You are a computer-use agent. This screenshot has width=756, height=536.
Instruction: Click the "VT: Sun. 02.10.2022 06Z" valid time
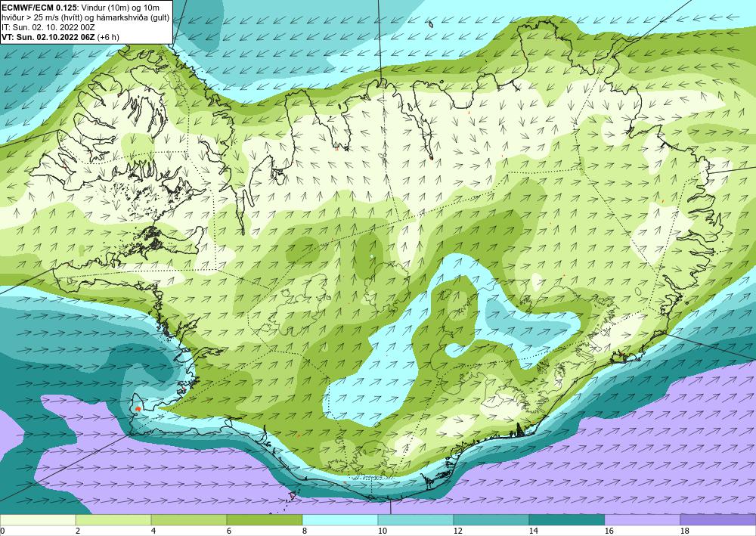48,36
